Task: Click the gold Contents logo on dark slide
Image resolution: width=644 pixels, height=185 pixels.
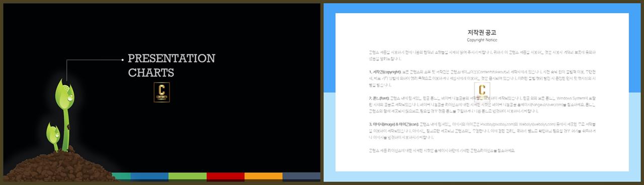Action: pyautogui.click(x=161, y=92)
